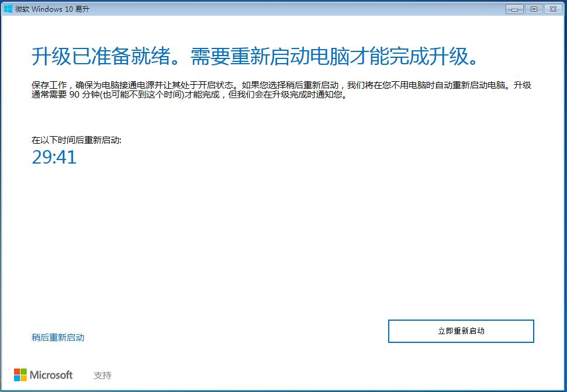Screen dimensions: 567x392
Task: Open the 支持 link in footer
Action: (x=102, y=375)
